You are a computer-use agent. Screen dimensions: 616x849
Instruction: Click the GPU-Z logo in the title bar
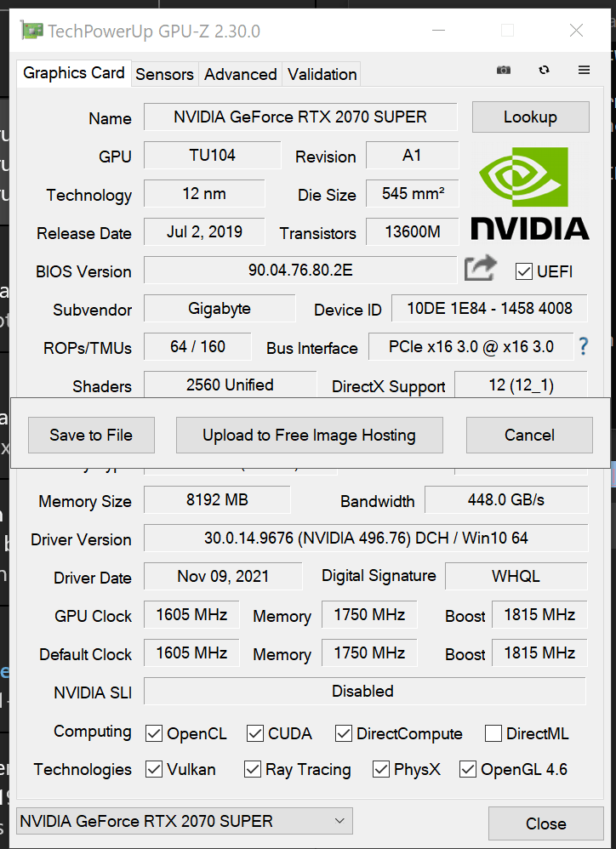tap(34, 31)
